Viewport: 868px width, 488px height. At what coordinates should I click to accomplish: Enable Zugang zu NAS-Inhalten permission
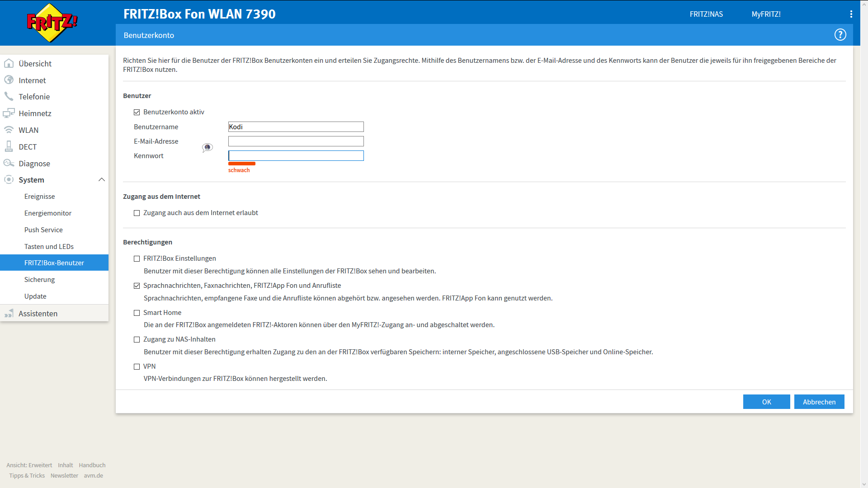(137, 339)
